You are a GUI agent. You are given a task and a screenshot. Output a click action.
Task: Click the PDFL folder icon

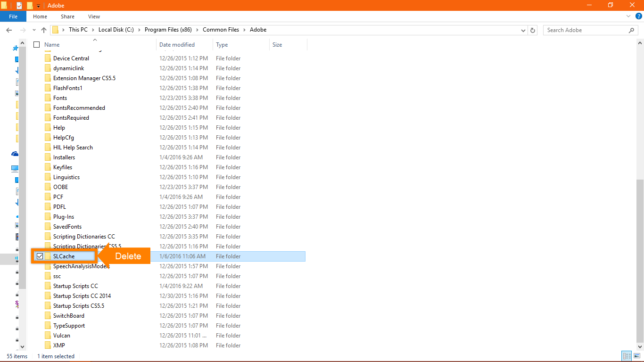48,207
